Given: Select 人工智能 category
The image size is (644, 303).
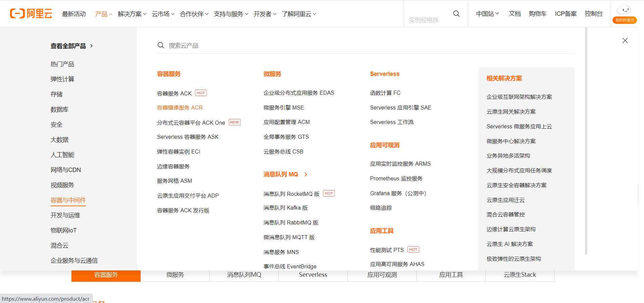Looking at the screenshot, I should click(62, 155).
